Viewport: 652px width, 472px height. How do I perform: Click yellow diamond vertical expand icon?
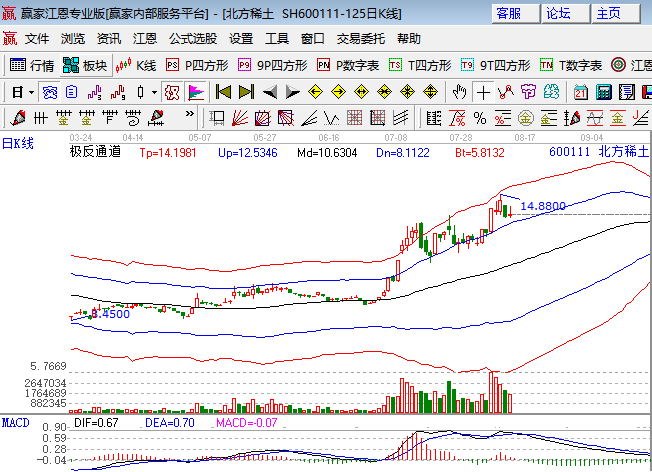coord(430,92)
